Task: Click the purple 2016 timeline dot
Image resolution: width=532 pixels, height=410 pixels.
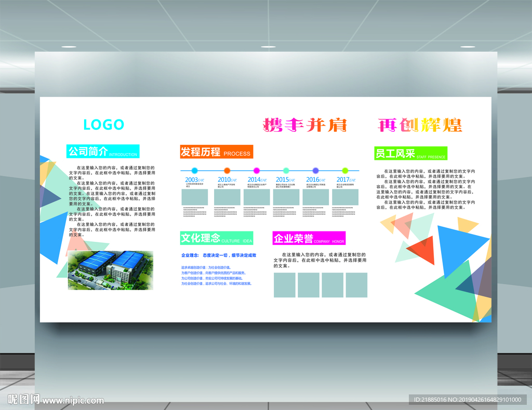Action: click(315, 170)
